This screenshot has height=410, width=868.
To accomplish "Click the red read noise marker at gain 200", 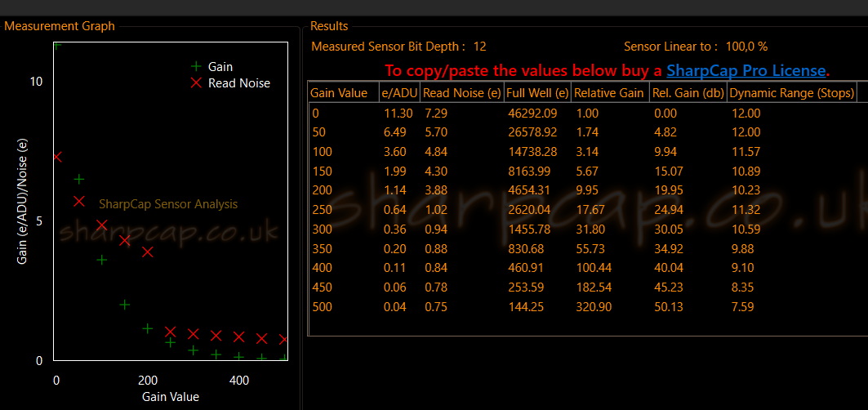I will tap(147, 252).
